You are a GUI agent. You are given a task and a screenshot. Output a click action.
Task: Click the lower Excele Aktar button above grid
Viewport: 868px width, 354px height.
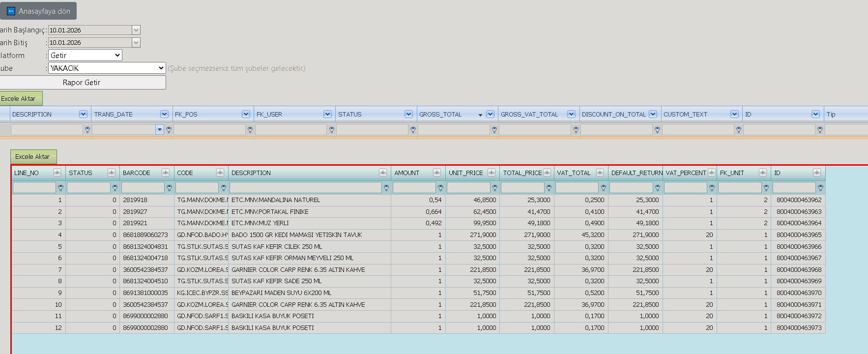pos(33,157)
